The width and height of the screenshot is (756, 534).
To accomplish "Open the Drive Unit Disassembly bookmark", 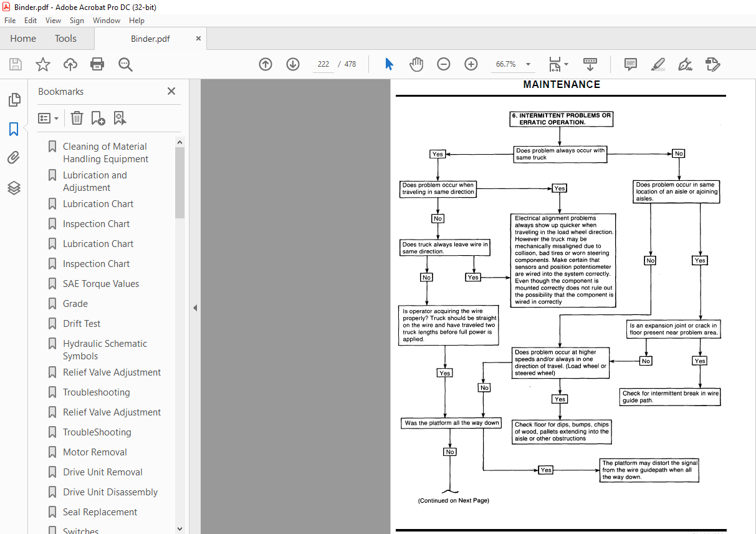I will (x=110, y=492).
